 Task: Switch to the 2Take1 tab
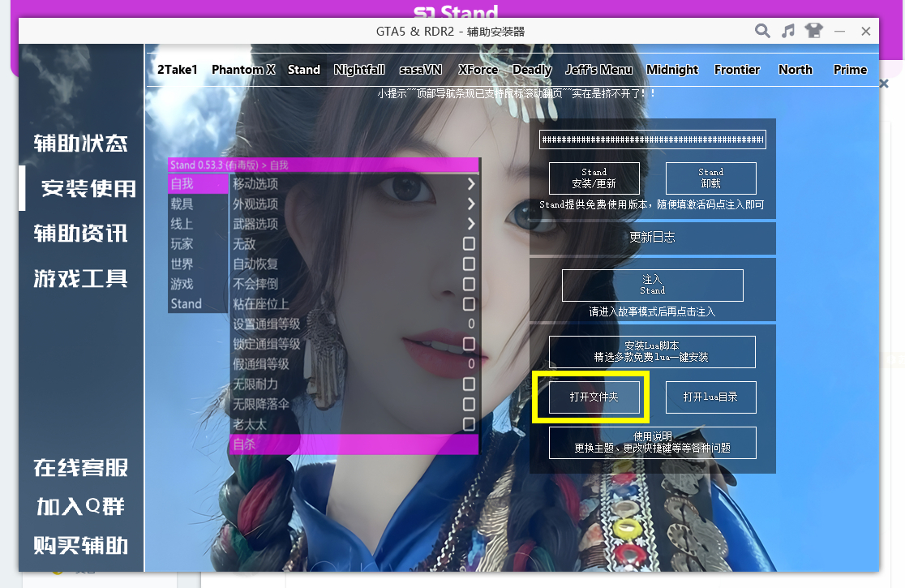coord(178,70)
